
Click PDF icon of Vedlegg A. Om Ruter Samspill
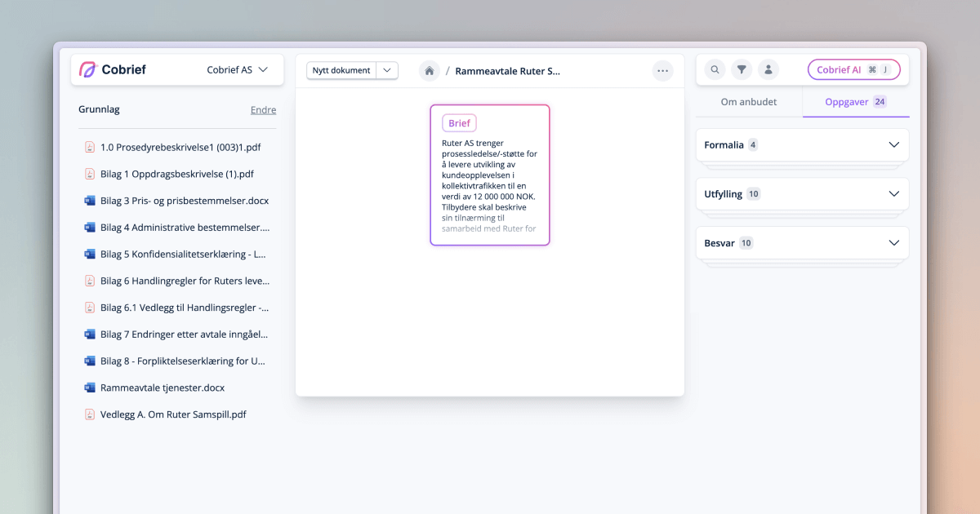pos(90,414)
